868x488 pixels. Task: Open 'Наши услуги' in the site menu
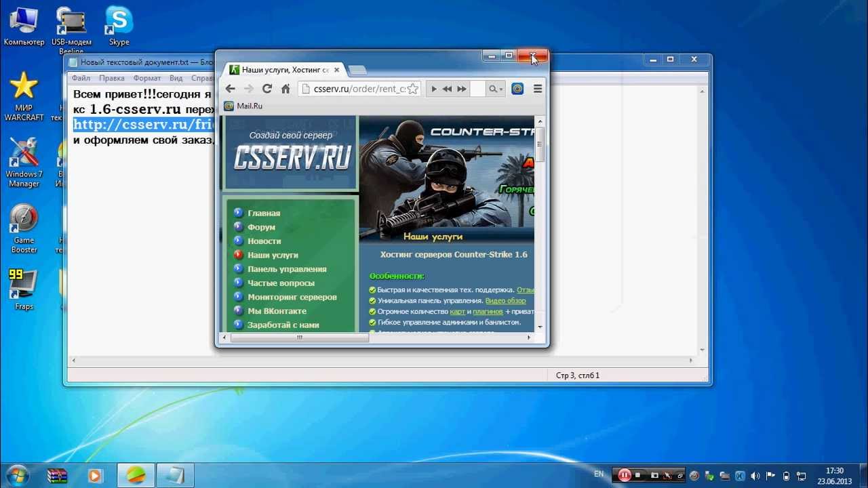273,255
